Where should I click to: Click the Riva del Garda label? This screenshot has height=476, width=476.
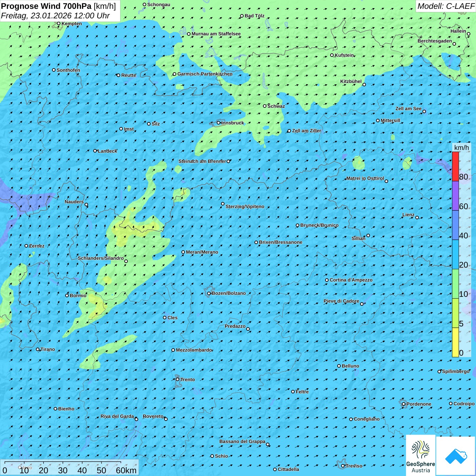click(117, 416)
